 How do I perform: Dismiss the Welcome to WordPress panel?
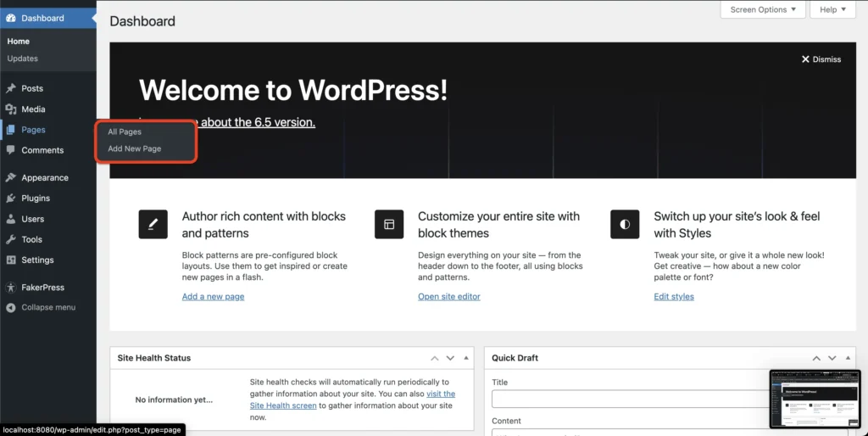click(821, 59)
